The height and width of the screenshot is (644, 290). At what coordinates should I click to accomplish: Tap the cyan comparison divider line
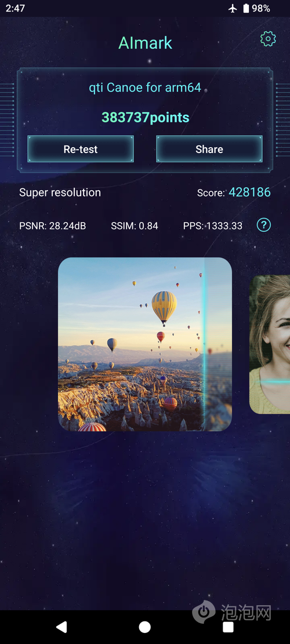[204, 344]
